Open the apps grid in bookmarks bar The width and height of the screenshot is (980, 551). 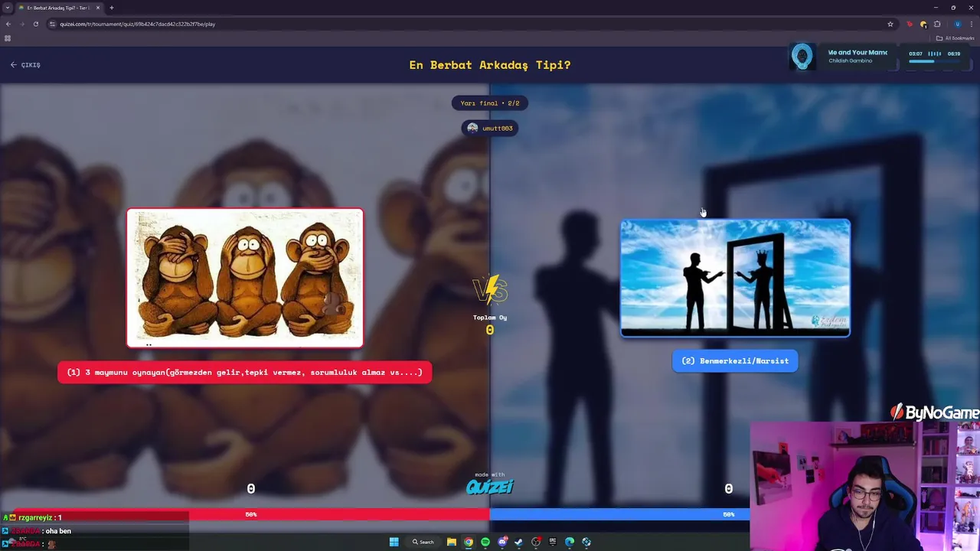click(x=8, y=38)
